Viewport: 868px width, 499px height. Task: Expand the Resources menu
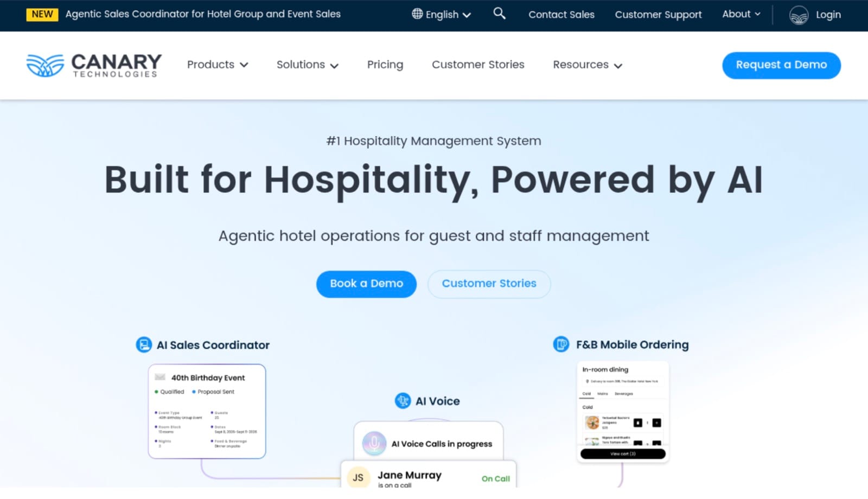[588, 65]
